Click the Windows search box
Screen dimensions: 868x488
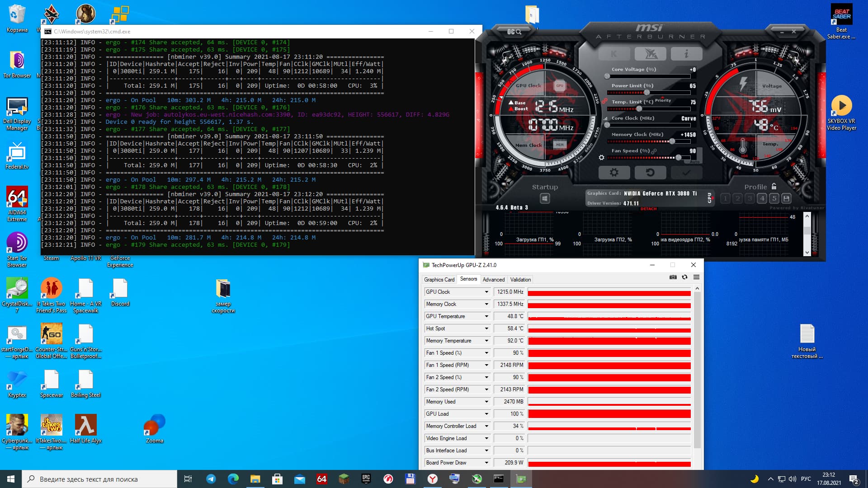(99, 479)
